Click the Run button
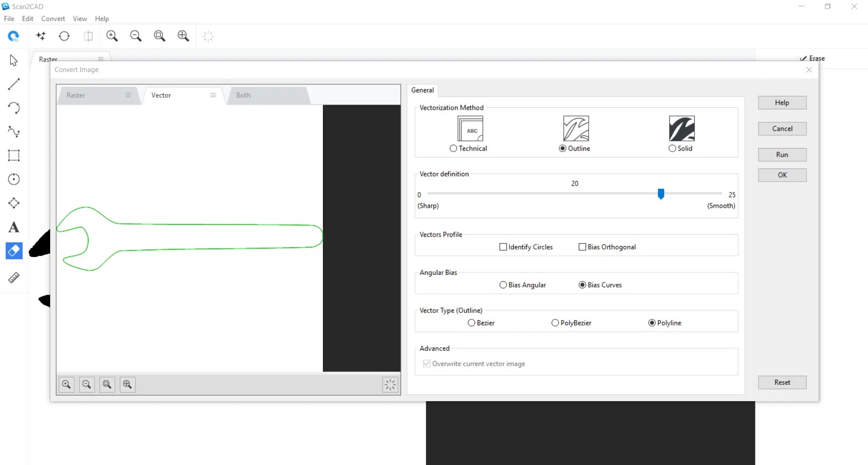 tap(782, 154)
